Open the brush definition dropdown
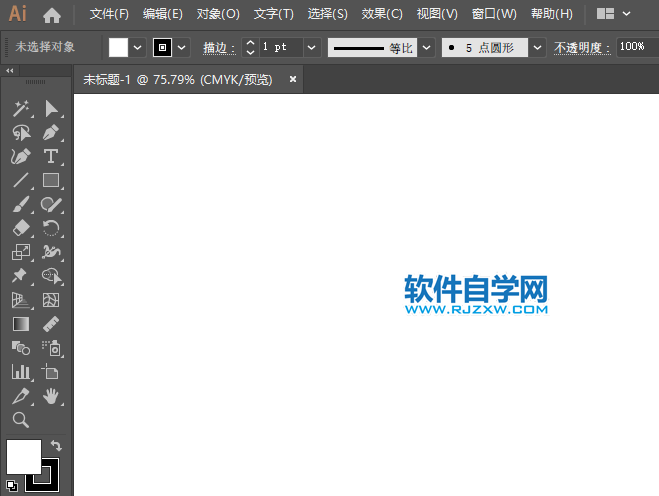Image resolution: width=659 pixels, height=496 pixels. coord(537,47)
